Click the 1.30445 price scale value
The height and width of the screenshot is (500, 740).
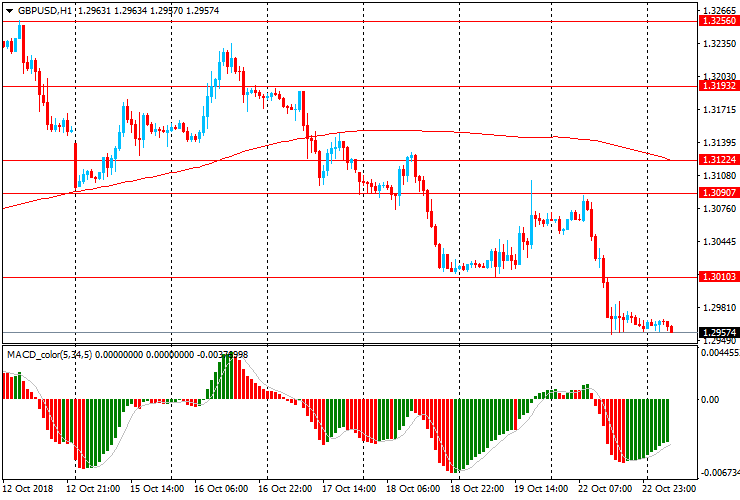click(x=719, y=242)
